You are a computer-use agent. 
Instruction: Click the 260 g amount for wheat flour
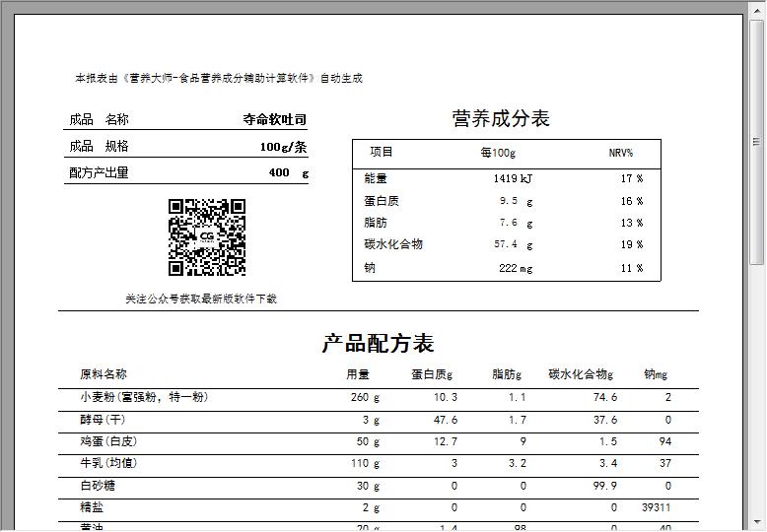(365, 398)
